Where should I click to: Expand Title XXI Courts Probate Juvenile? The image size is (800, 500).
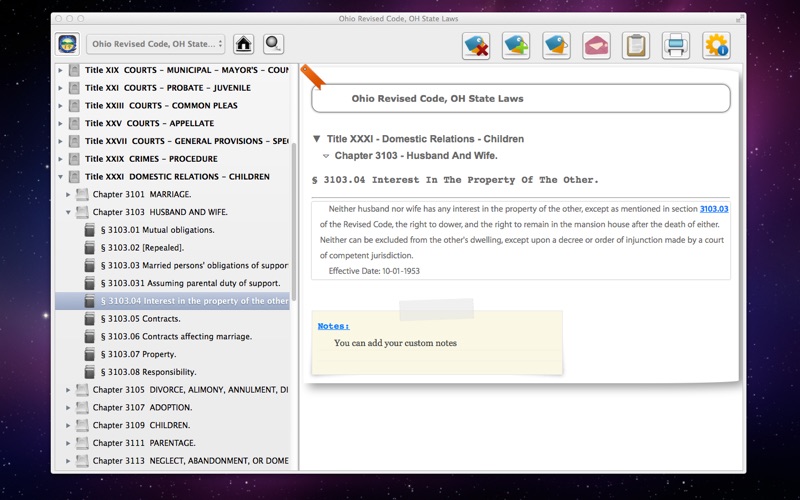click(60, 88)
